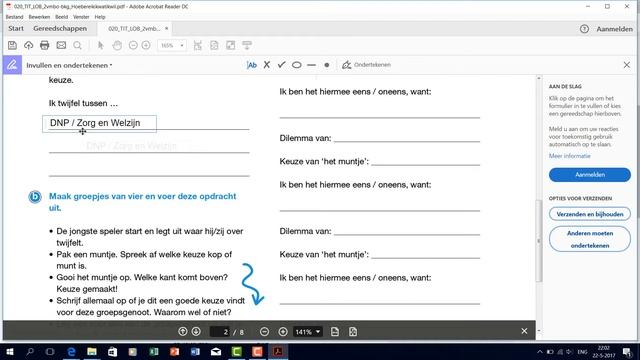The height and width of the screenshot is (360, 640).
Task: Switch to the Start tab
Action: coord(16,29)
